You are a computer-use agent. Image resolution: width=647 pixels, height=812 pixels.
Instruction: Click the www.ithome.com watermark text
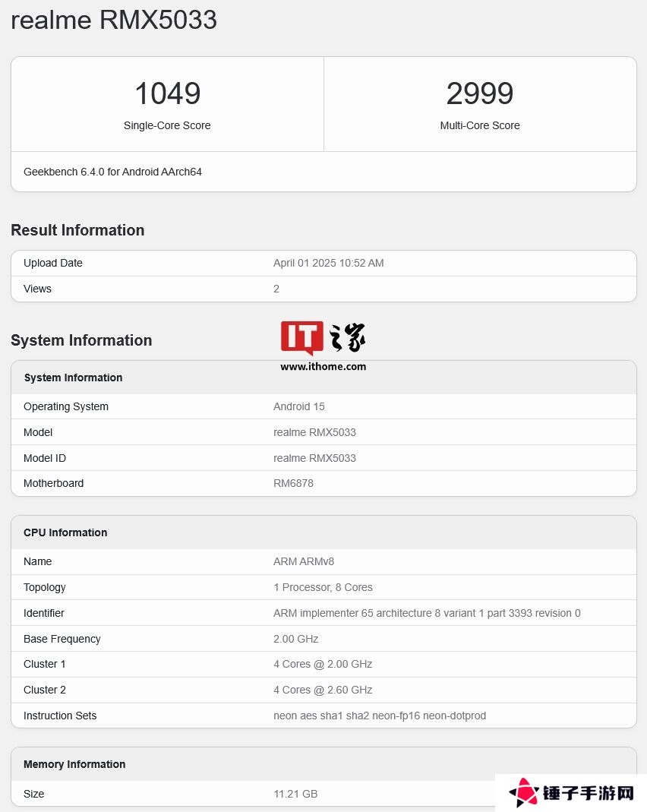click(323, 366)
